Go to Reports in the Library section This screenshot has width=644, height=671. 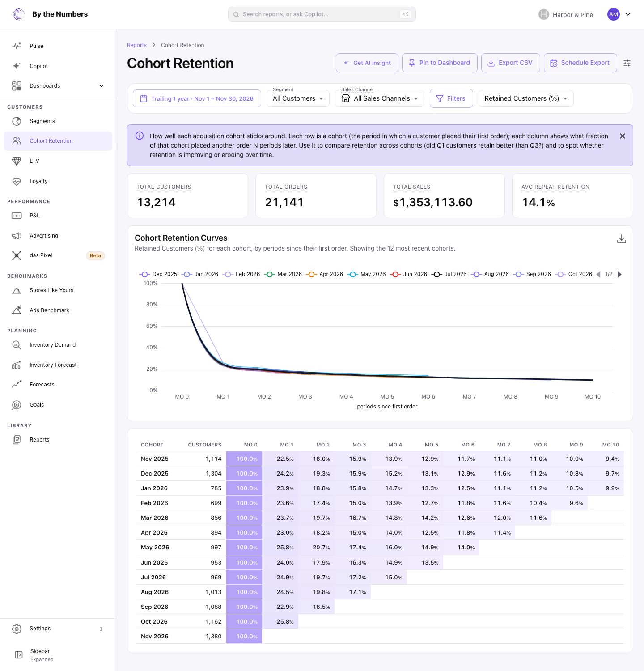(58, 440)
